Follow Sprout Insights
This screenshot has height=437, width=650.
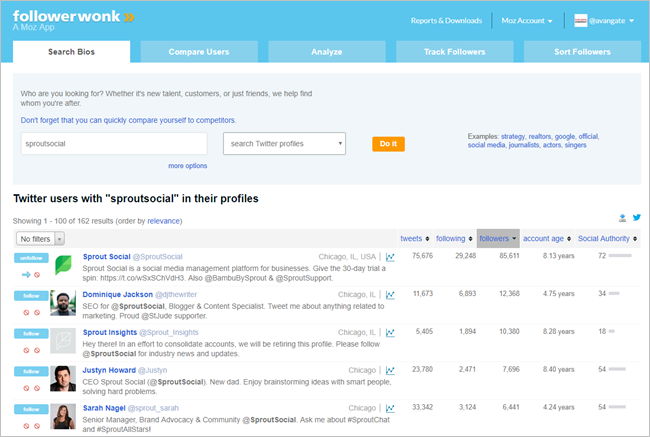click(x=31, y=333)
